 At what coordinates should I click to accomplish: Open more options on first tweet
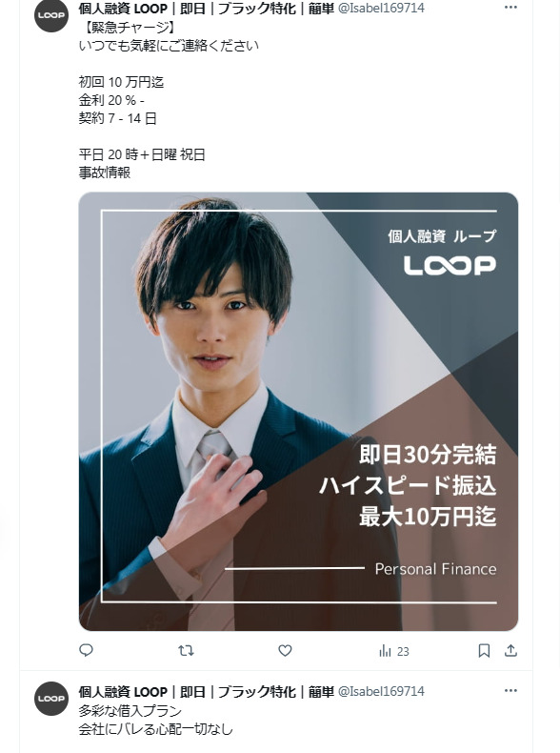pos(511,8)
